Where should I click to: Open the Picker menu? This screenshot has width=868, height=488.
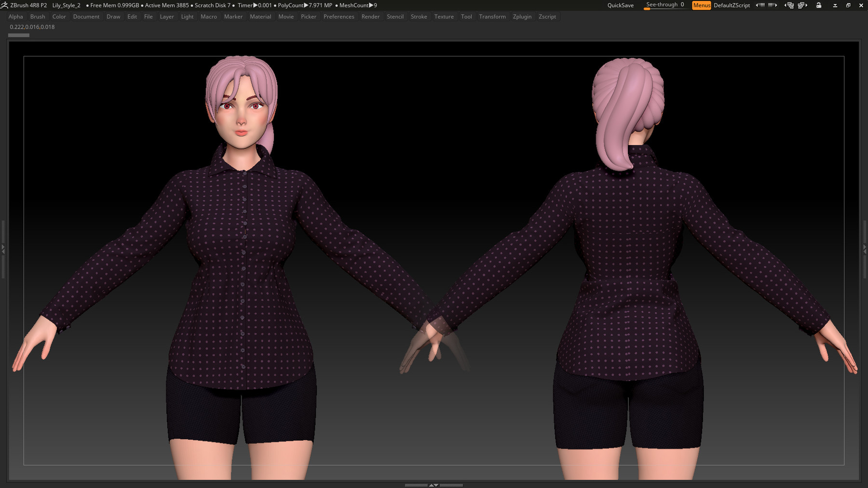pos(309,16)
